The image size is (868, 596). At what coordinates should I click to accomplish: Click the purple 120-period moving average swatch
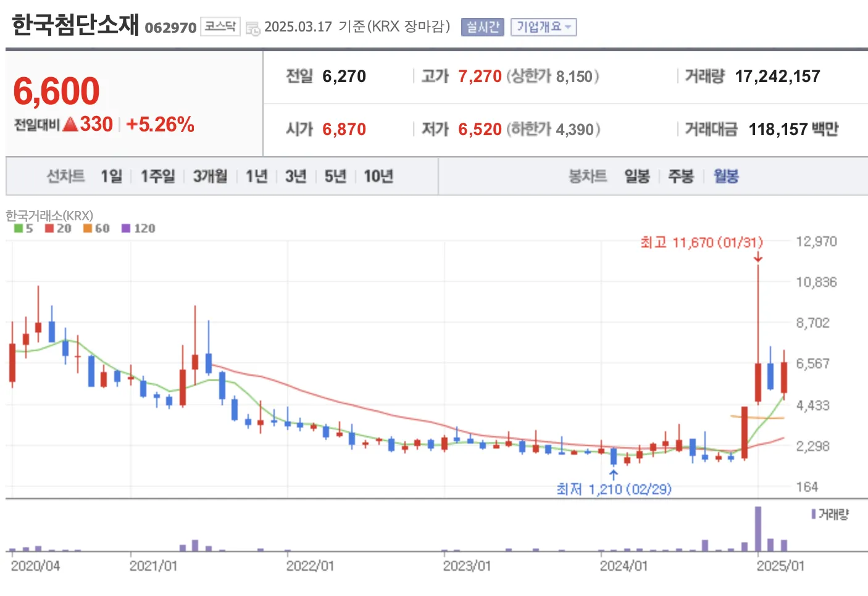[x=126, y=228]
